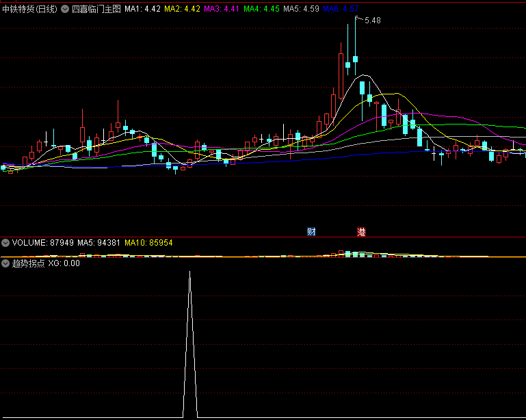
Task: Click the 趋势拐点 indicator name
Action: (x=29, y=263)
